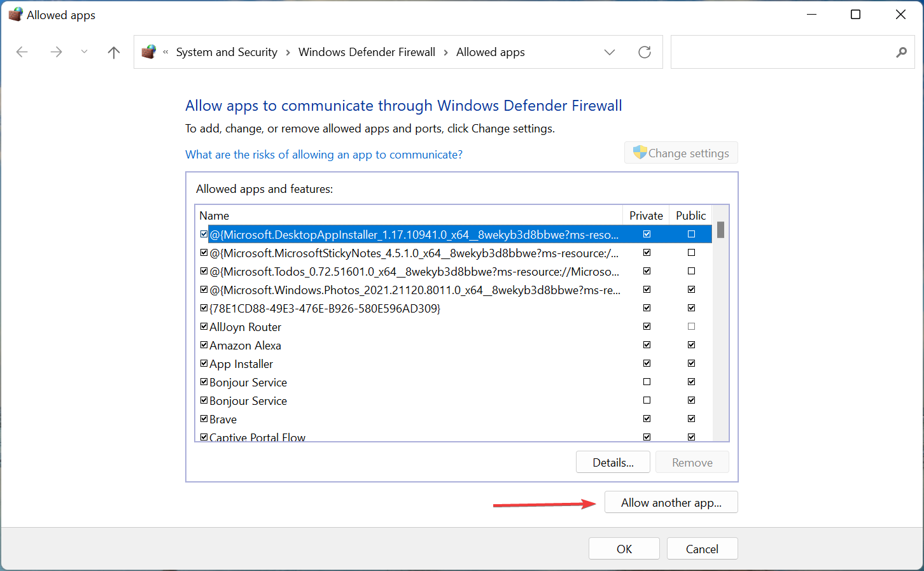Select the AllJoyn Router entry
This screenshot has height=571, width=924.
coord(245,327)
